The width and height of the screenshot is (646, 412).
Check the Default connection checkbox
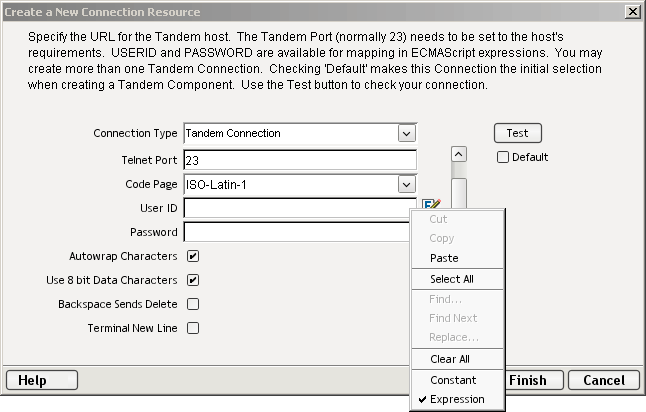(503, 157)
